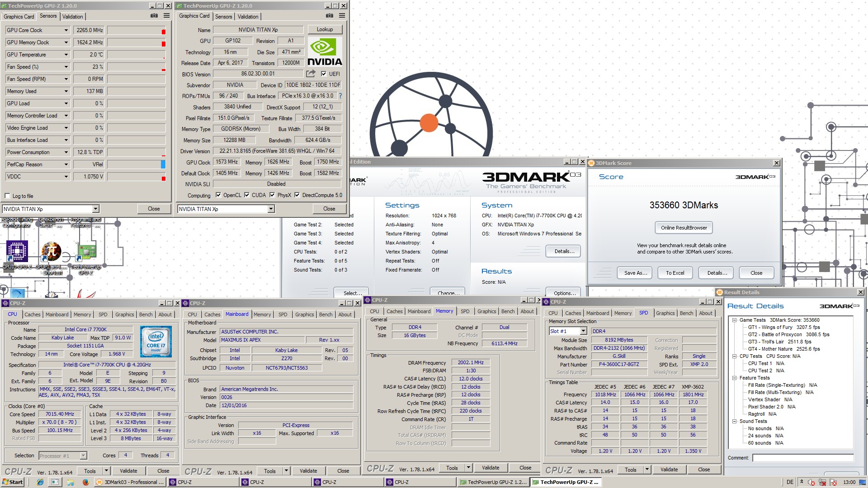Click the camera icon in GPU-Z Graphics Card window
This screenshot has width=868, height=488.
click(330, 16)
